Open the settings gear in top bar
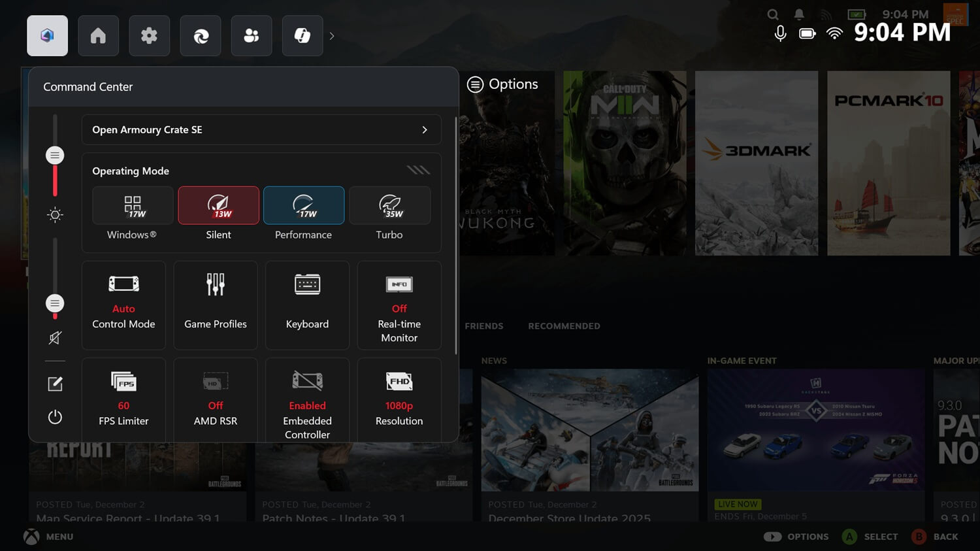The height and width of the screenshot is (551, 980). (x=149, y=36)
